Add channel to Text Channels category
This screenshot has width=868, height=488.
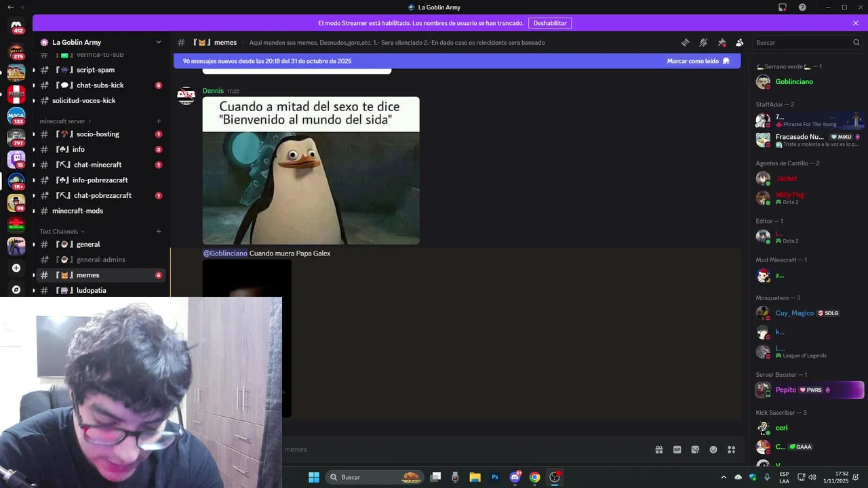point(159,231)
